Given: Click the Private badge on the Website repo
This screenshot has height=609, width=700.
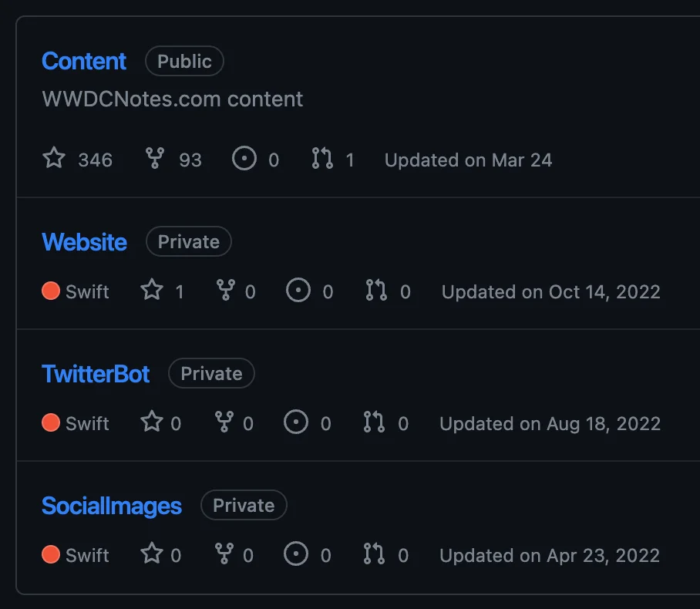Looking at the screenshot, I should tap(188, 241).
